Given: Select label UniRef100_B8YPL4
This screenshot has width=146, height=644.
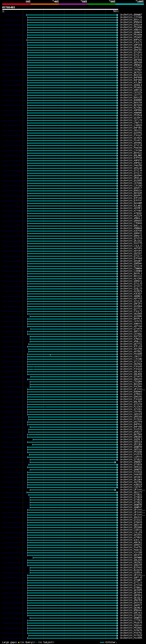Looking at the screenshot, I should (131, 319).
